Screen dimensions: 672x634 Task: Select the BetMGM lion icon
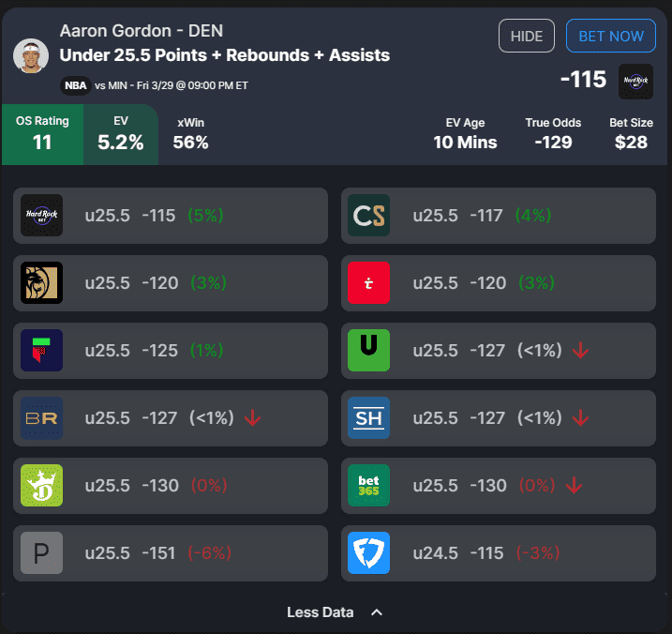point(41,282)
